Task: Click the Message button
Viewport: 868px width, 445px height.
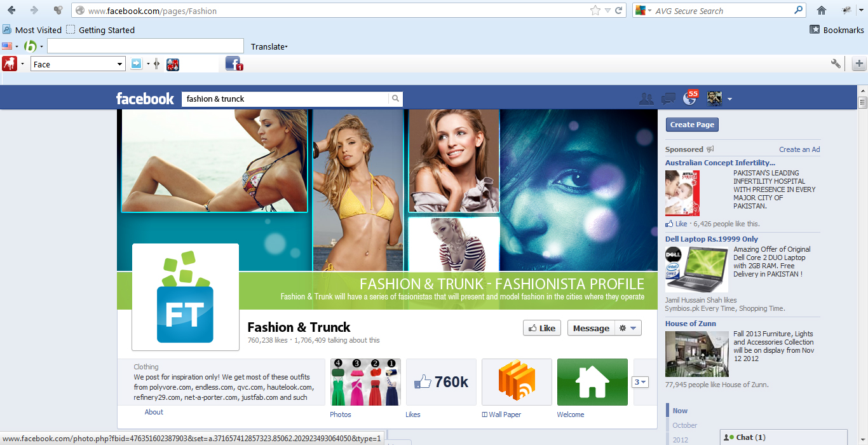Action: pyautogui.click(x=591, y=328)
